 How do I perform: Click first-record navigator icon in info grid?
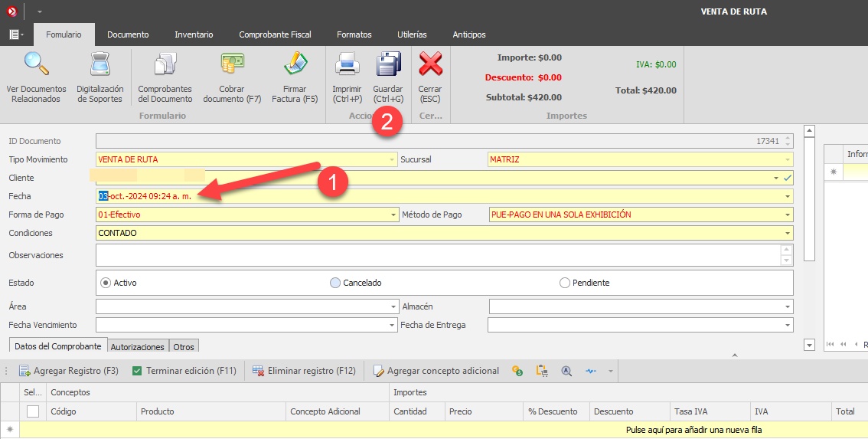pos(830,344)
